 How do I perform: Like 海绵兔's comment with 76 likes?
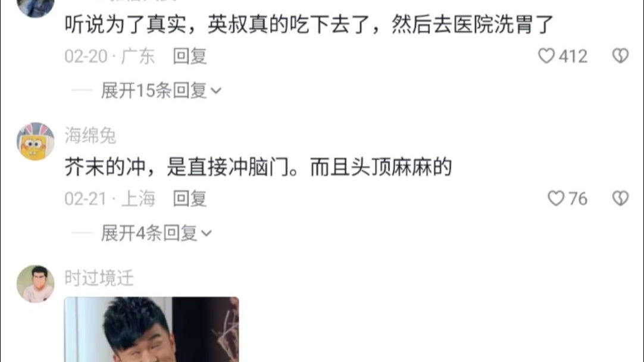tap(556, 198)
